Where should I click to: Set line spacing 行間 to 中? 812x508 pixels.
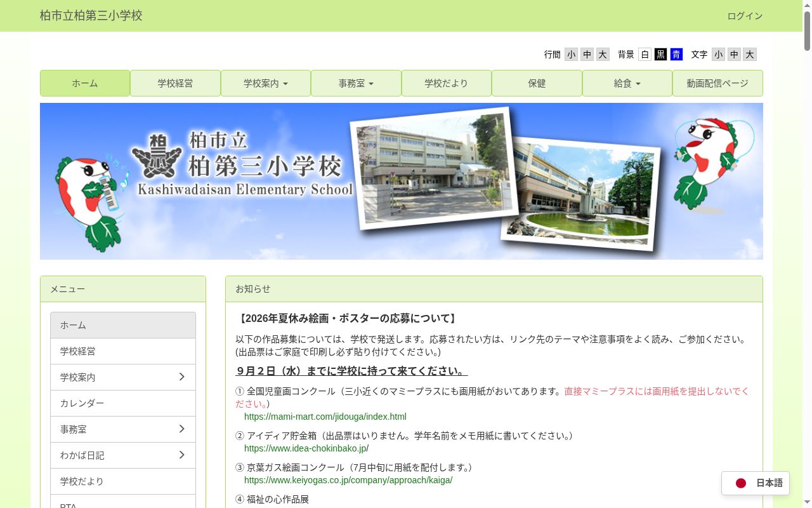587,55
